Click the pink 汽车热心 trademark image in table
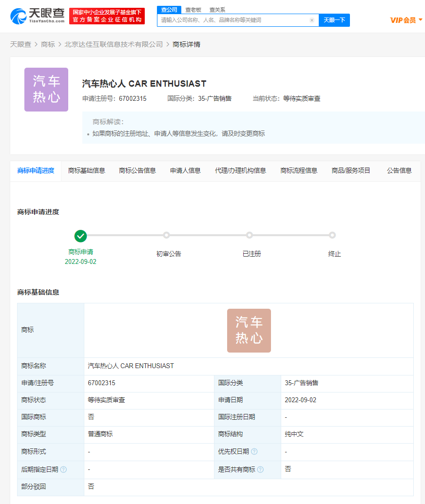 coord(249,331)
